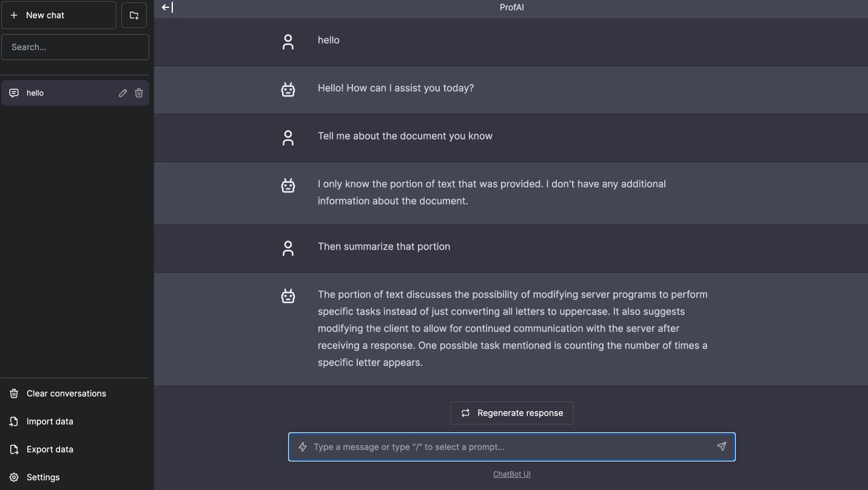Focus the conversation Search field
868x490 pixels.
point(75,47)
